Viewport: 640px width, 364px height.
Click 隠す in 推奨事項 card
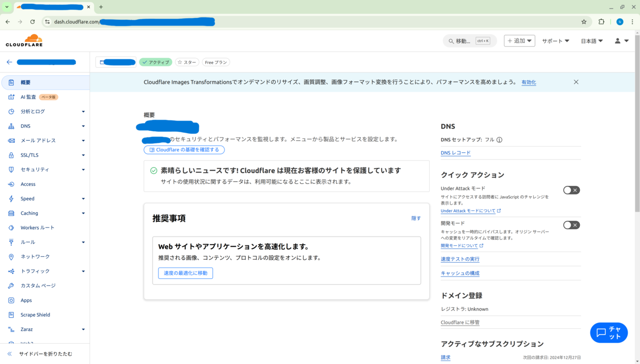point(416,219)
